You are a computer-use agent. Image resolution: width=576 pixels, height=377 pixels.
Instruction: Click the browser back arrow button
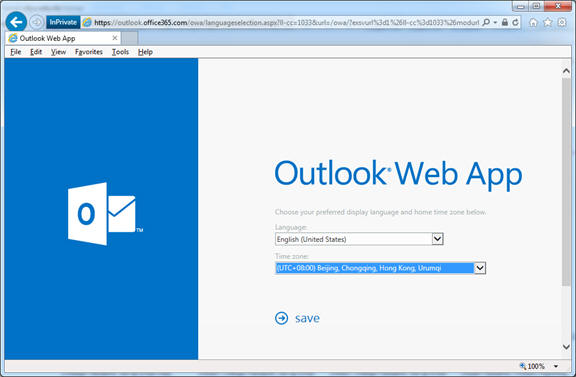pyautogui.click(x=16, y=22)
